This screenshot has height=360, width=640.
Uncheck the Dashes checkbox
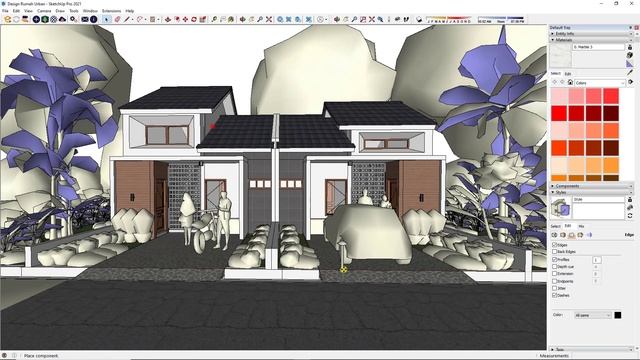(x=555, y=295)
